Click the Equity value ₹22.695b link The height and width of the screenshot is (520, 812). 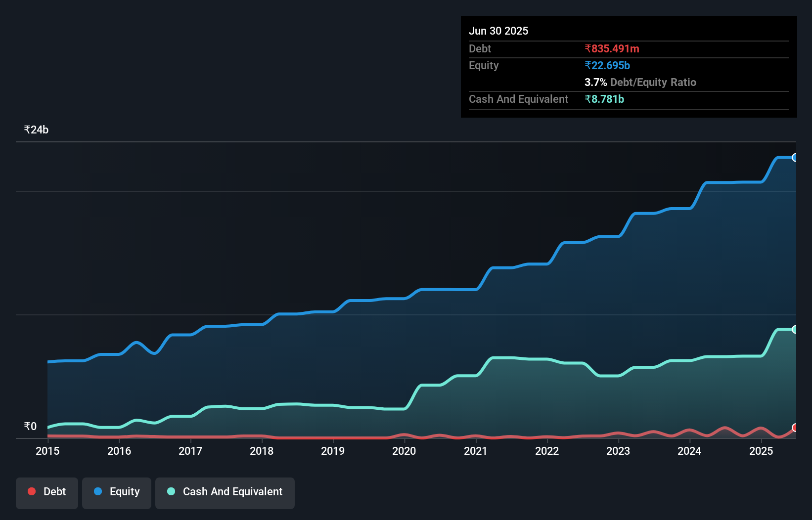(x=607, y=65)
